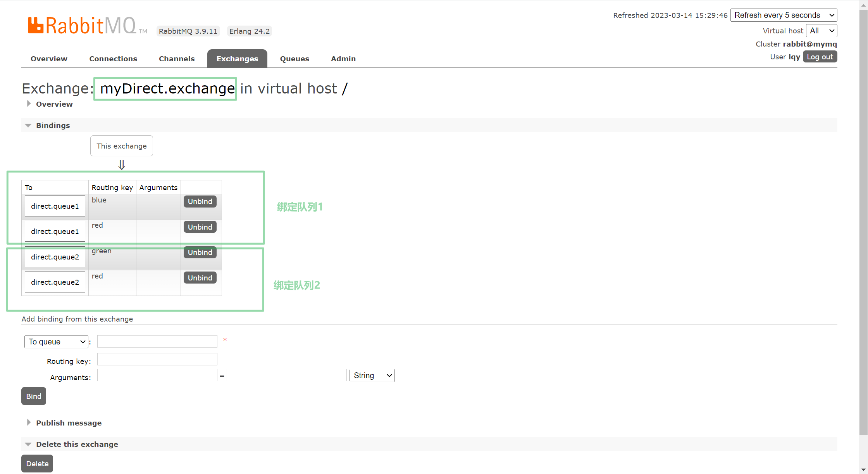Screen dimensions: 868x474
Task: Collapse the Delete this exchange section
Action: (28, 444)
